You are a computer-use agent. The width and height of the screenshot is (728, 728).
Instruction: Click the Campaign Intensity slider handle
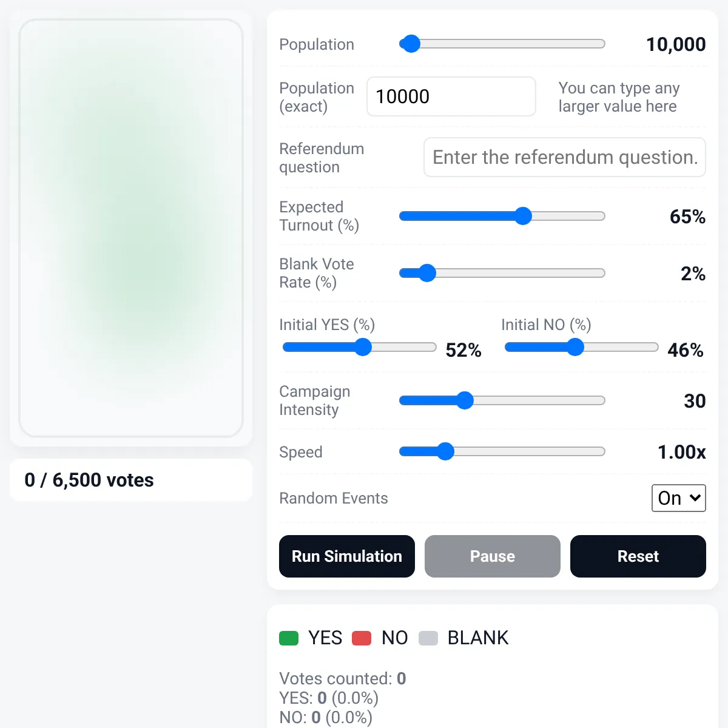pos(465,400)
